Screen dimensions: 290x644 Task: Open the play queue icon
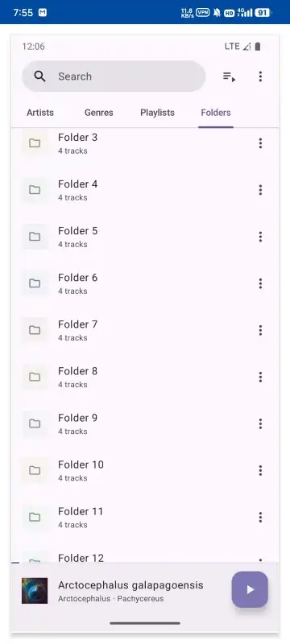(229, 76)
